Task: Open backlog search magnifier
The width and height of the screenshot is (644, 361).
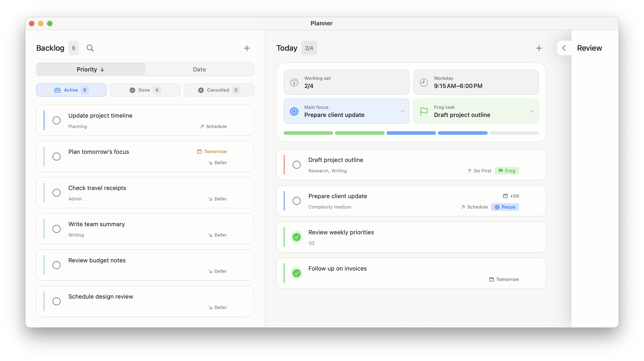Action: pos(90,48)
